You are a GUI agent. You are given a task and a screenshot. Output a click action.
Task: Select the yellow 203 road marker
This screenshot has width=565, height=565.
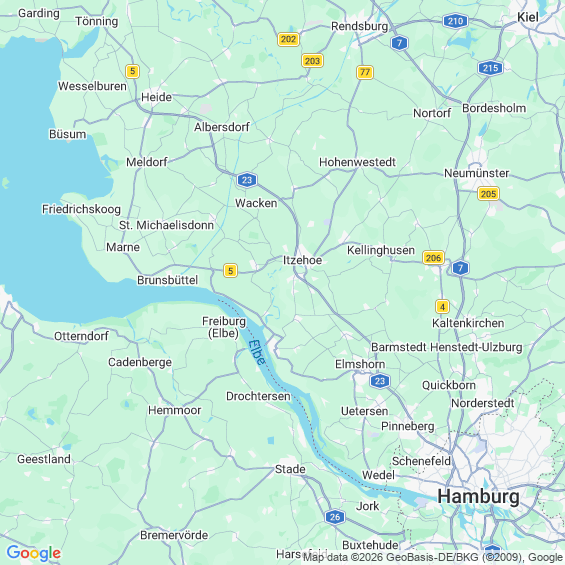pyautogui.click(x=312, y=61)
